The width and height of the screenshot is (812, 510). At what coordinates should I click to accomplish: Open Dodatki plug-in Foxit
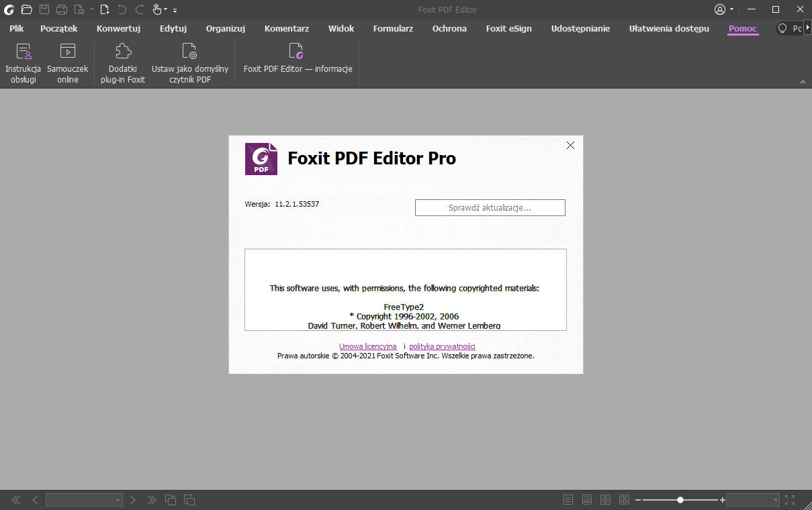coord(123,64)
